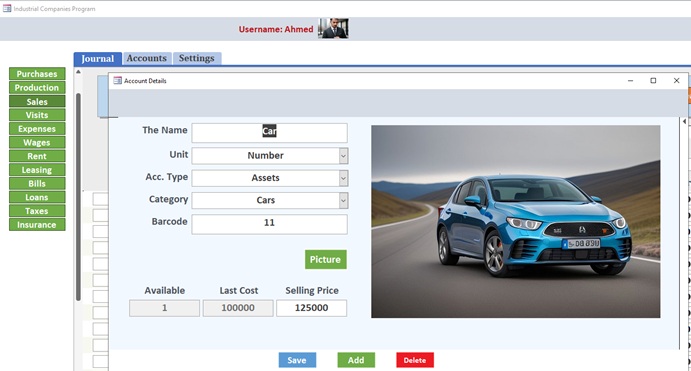Click the Account Details form window icon
The width and height of the screenshot is (691, 371).
click(x=117, y=81)
